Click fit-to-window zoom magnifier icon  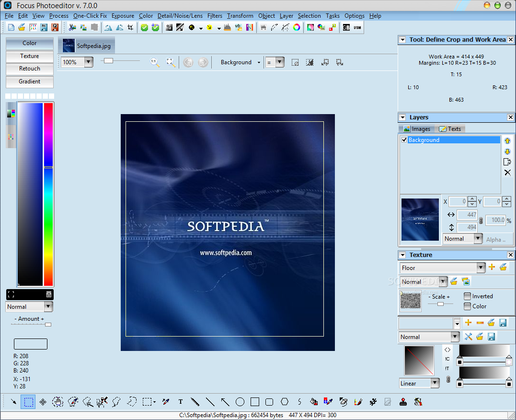(x=170, y=62)
